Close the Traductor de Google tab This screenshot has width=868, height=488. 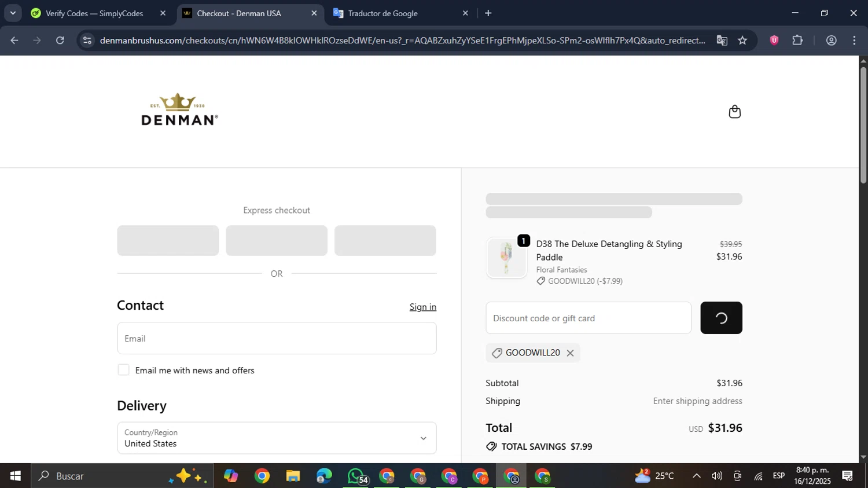(465, 13)
